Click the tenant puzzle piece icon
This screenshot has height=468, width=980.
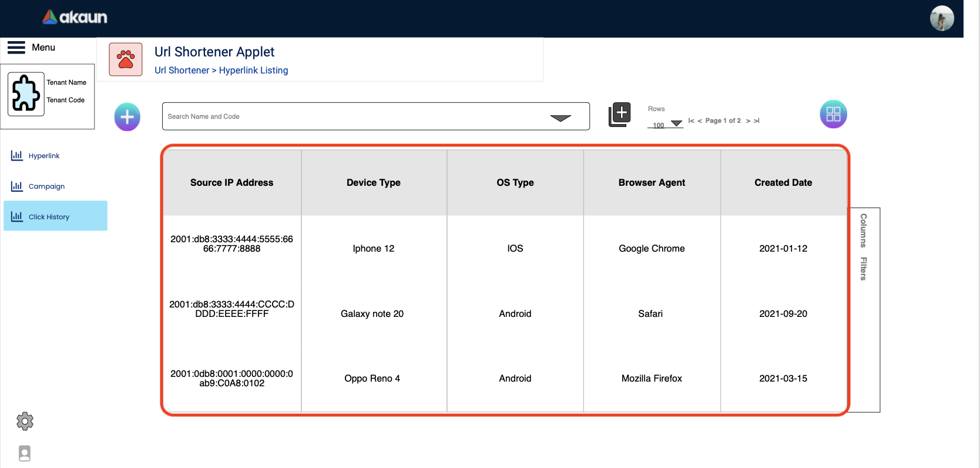click(x=26, y=93)
